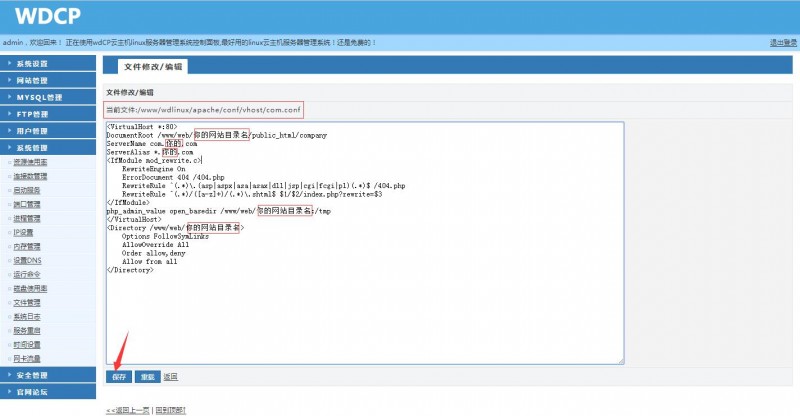This screenshot has width=800, height=416.
Task: Expand the 系统设置 sidebar section
Action: pos(46,63)
